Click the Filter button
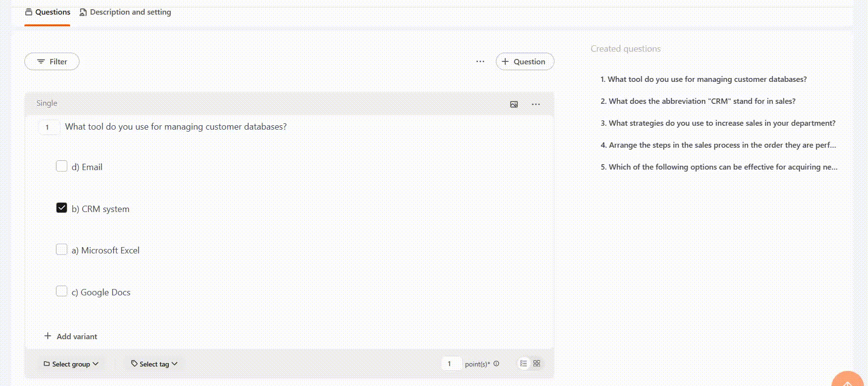The width and height of the screenshot is (868, 386). tap(52, 61)
